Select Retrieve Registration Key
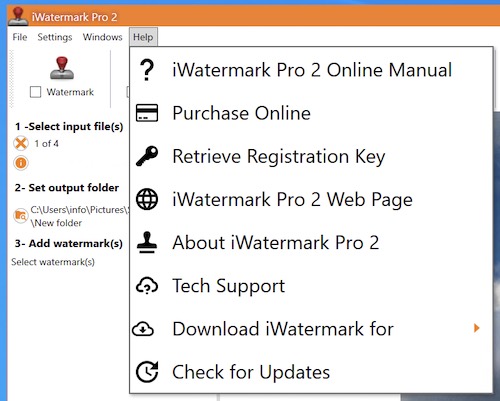 pos(311,156)
